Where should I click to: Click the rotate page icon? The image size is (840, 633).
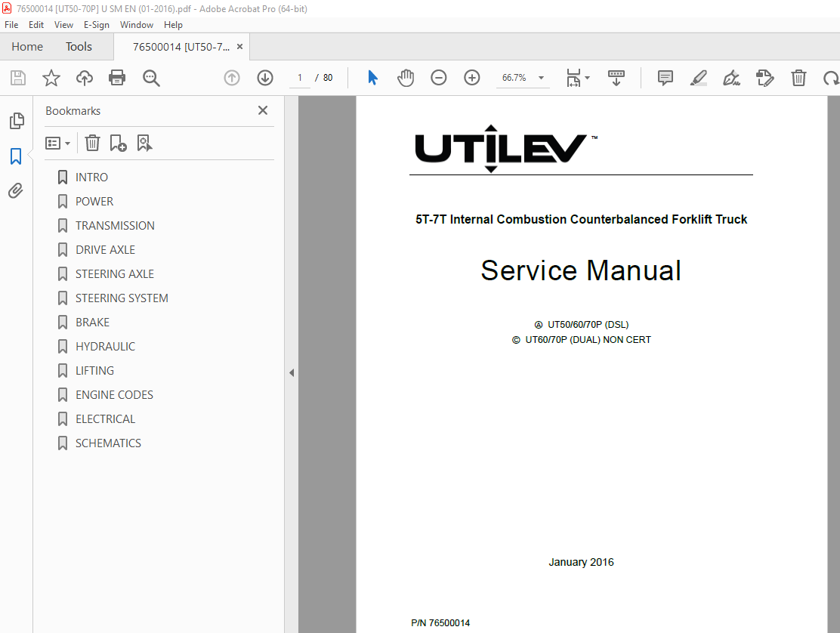pyautogui.click(x=832, y=79)
